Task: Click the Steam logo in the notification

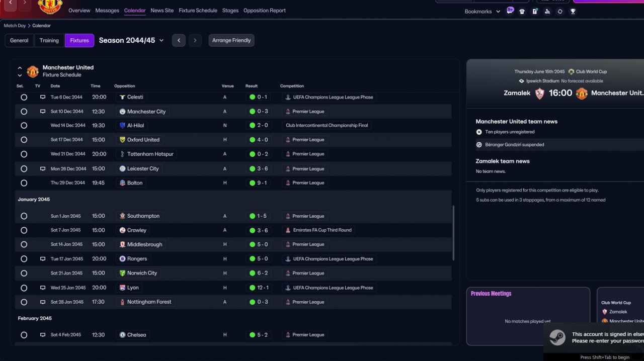Action: 557,337
